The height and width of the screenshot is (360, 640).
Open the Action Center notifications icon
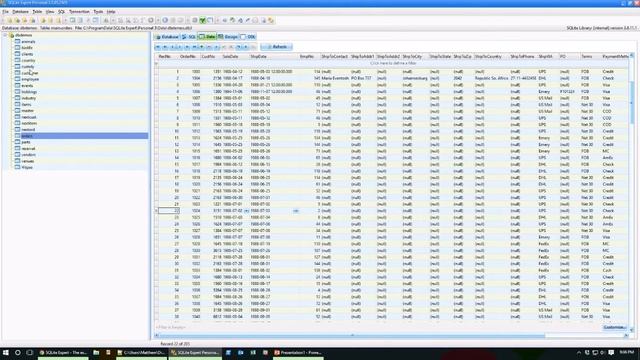pos(611,353)
